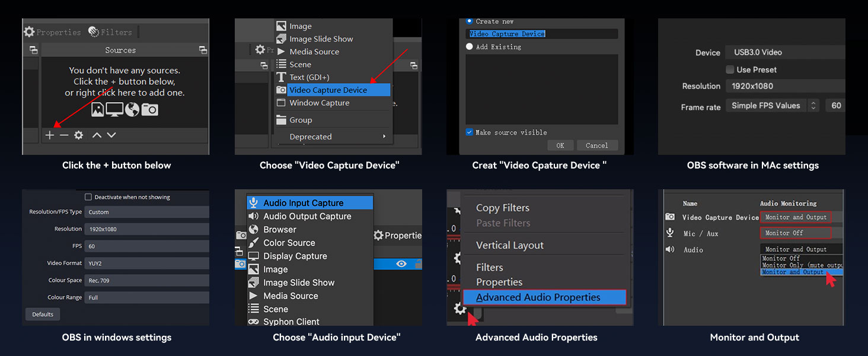Click the camera icon in the empty Sources hint
The height and width of the screenshot is (356, 868).
(x=149, y=110)
